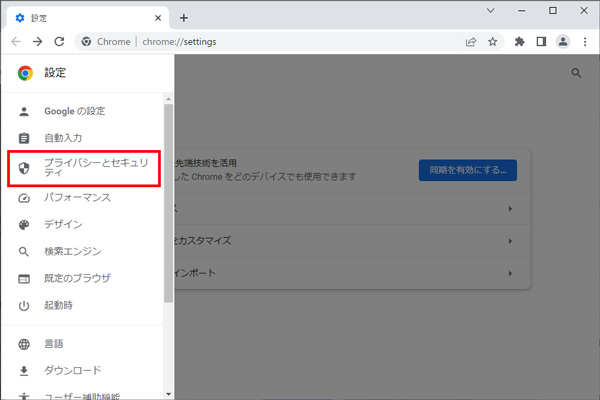Click the download arrow icon for ダウンロード
The height and width of the screenshot is (400, 600).
[24, 371]
